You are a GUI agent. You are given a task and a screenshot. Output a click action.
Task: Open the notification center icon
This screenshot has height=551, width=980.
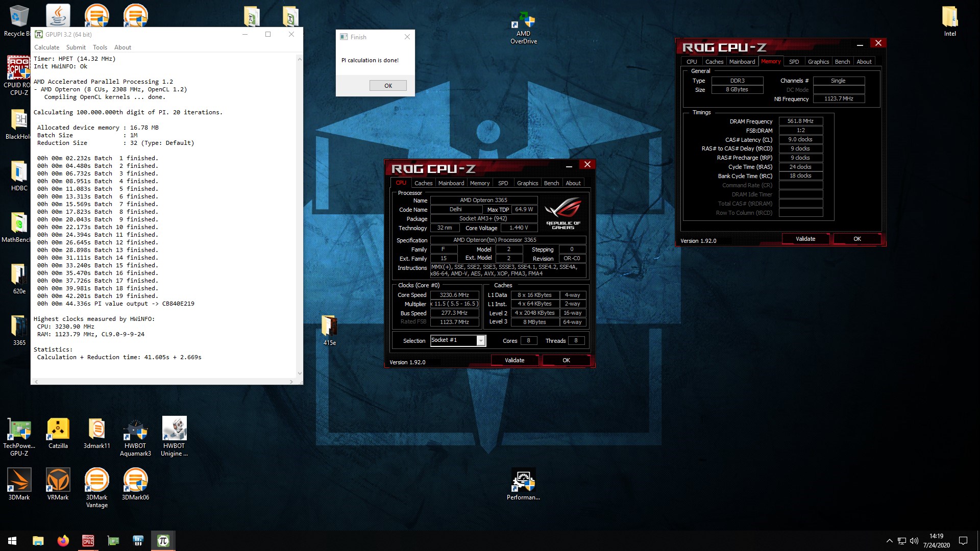point(963,541)
